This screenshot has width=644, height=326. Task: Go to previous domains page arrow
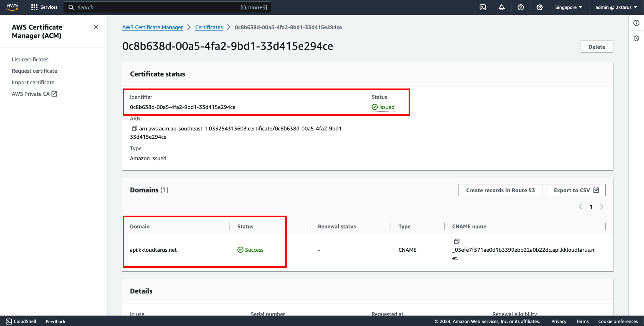click(581, 207)
